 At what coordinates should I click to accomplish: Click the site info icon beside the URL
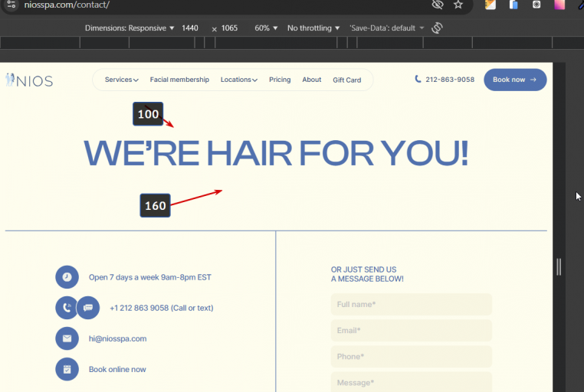[x=11, y=5]
